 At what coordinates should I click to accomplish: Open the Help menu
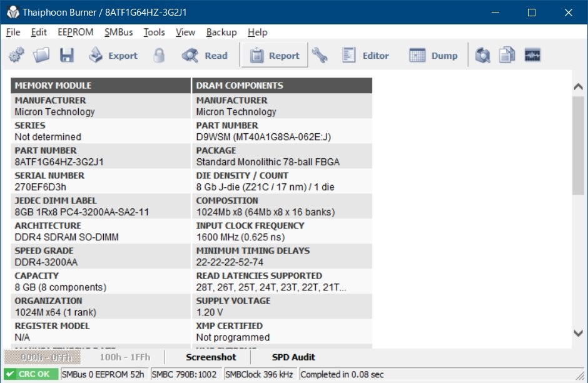pos(257,33)
